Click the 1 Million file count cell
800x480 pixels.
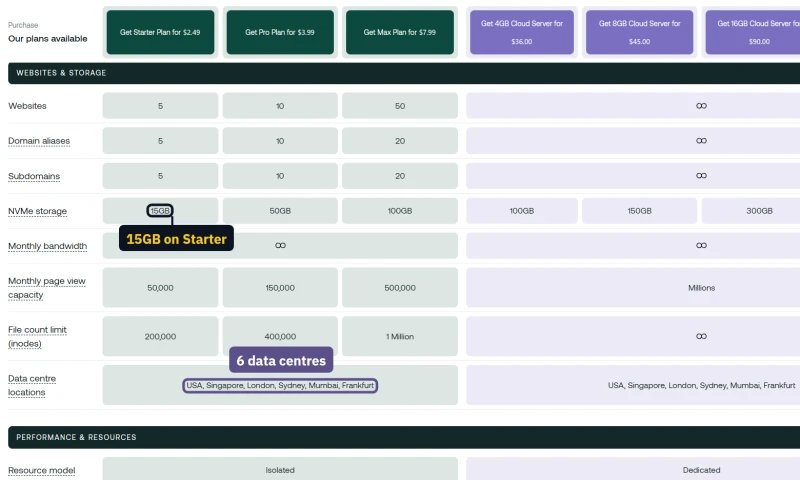(399, 336)
